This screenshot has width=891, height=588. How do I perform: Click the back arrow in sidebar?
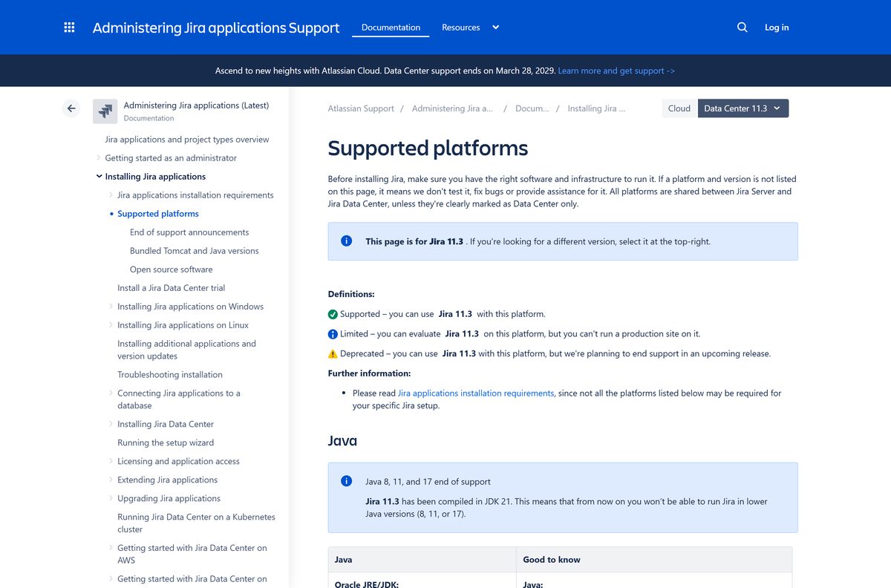click(x=71, y=108)
